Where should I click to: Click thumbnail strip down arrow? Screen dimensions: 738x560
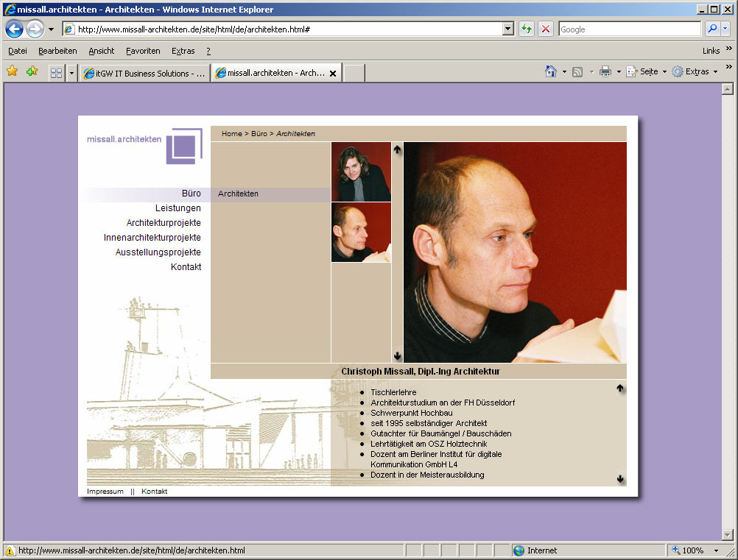tap(397, 355)
